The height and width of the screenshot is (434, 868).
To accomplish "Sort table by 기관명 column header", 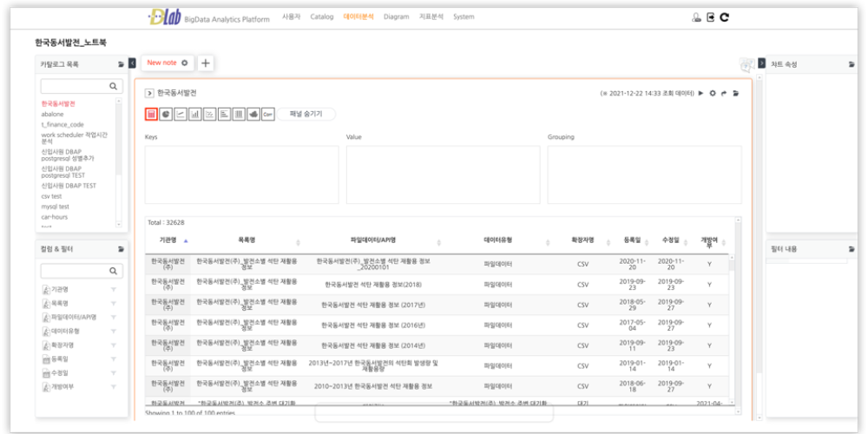I will point(168,240).
